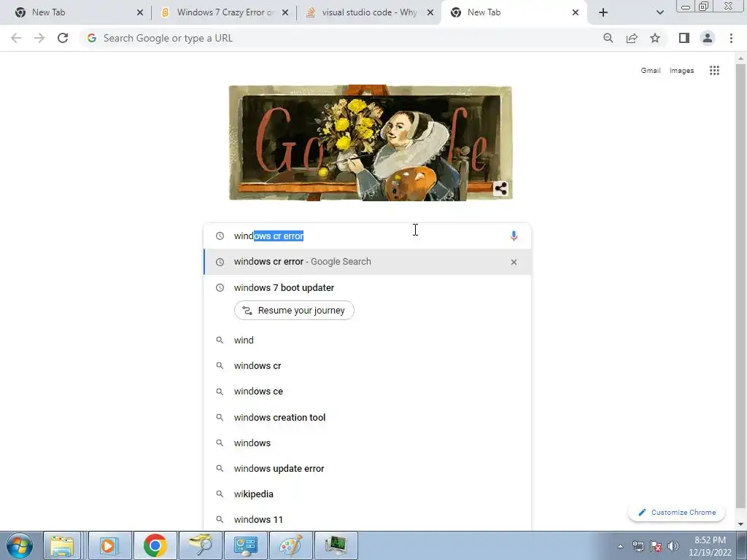747x560 pixels.
Task: Switch to the 'visual studio code - Why' tab
Action: click(368, 12)
